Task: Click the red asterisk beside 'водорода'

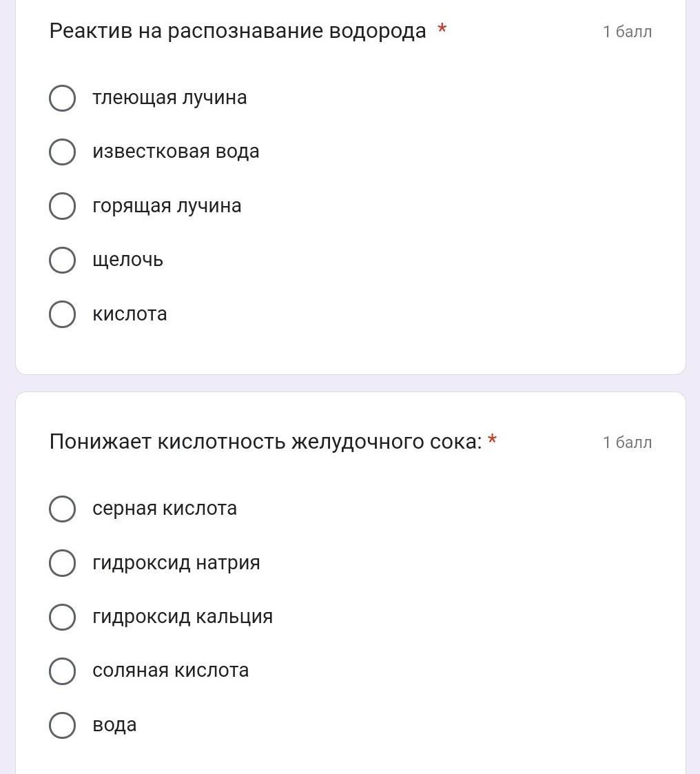Action: (x=442, y=30)
